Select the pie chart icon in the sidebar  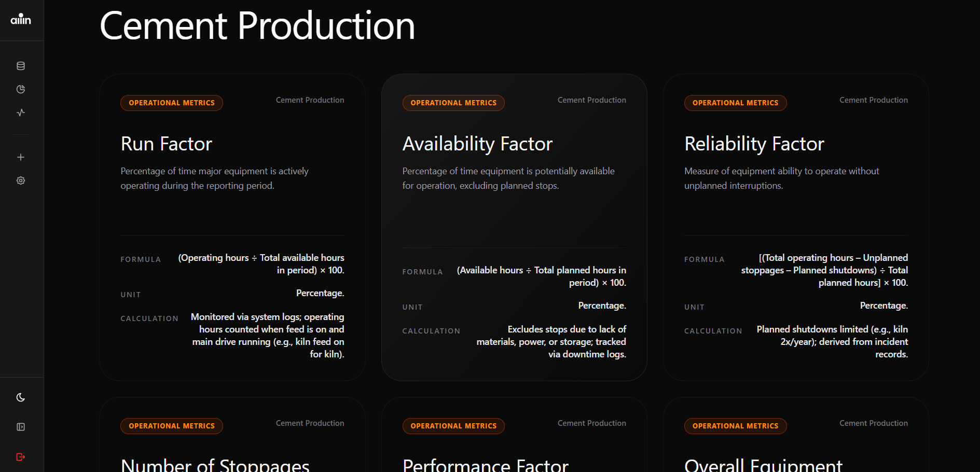click(21, 89)
